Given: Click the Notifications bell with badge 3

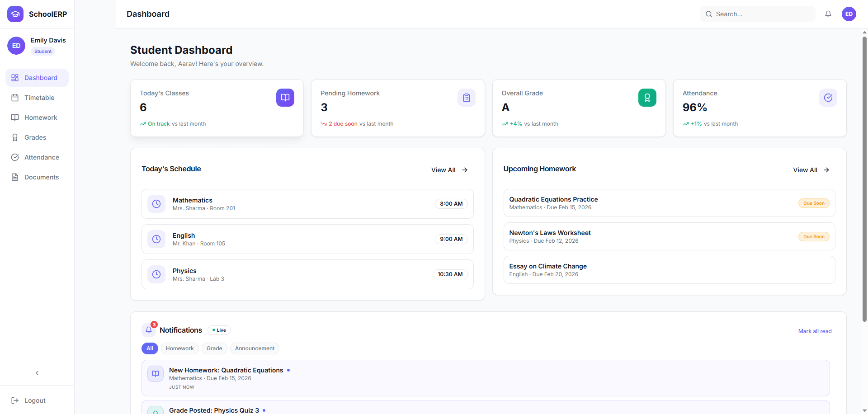Looking at the screenshot, I should point(149,330).
